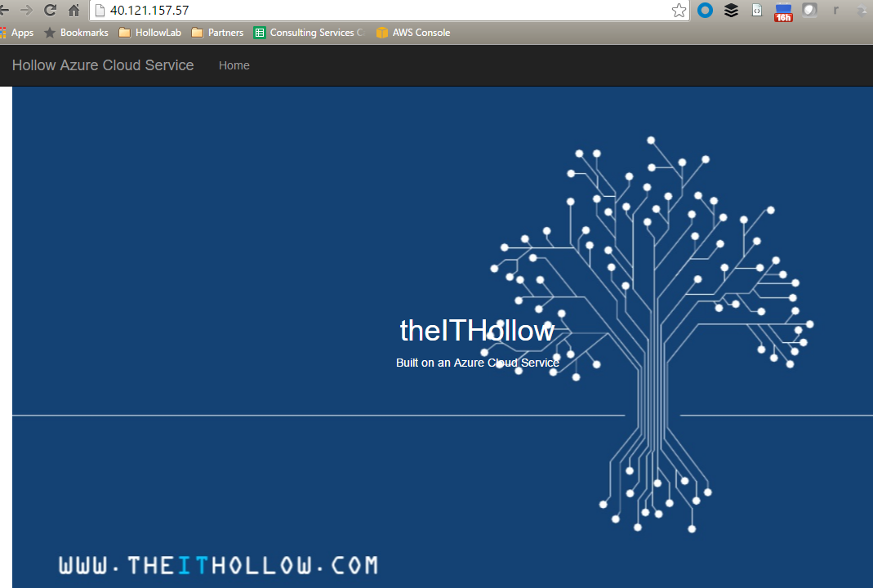Screen dimensions: 873x588
Task: Expand the Bookmarks folder
Action: (76, 33)
